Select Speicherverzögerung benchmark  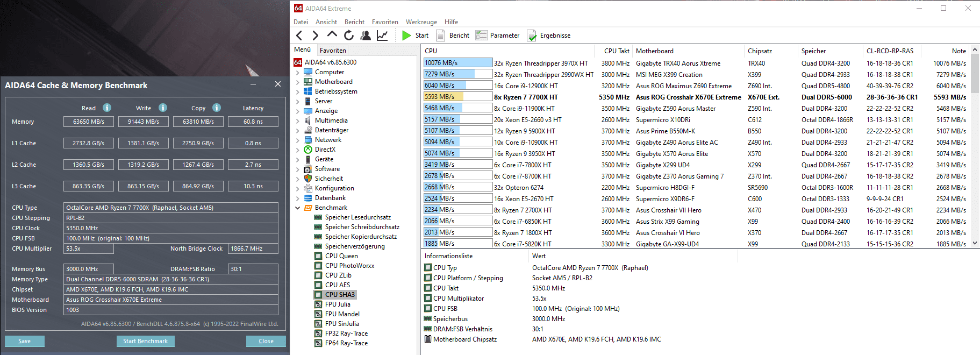(355, 246)
